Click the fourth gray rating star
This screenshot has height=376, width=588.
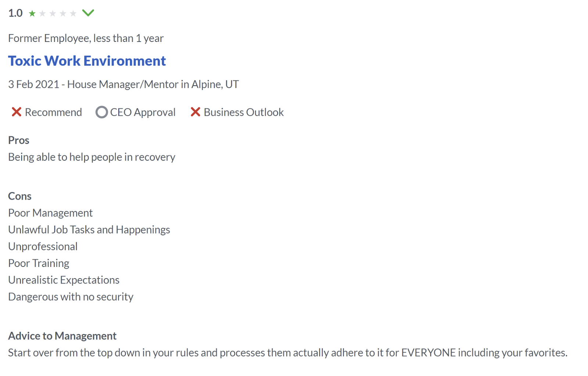point(63,14)
